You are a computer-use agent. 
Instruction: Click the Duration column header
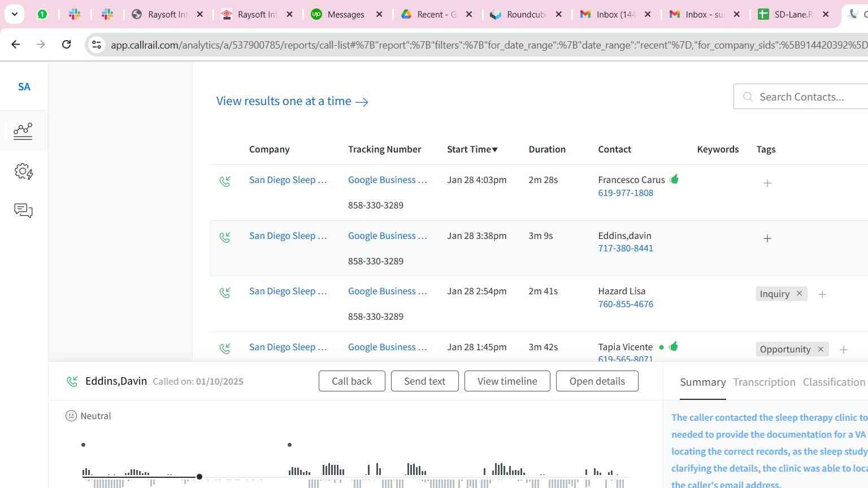[547, 149]
